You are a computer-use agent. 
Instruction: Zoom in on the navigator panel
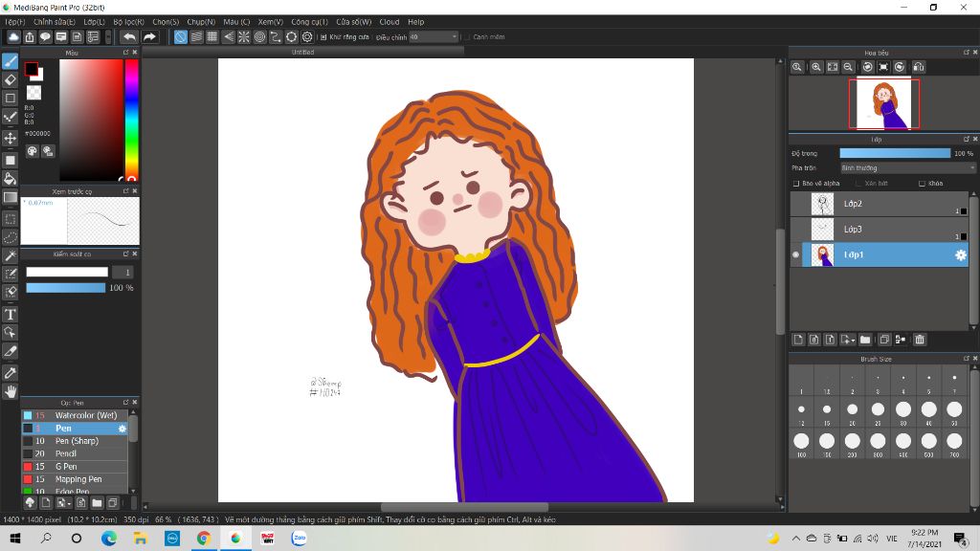[x=816, y=67]
